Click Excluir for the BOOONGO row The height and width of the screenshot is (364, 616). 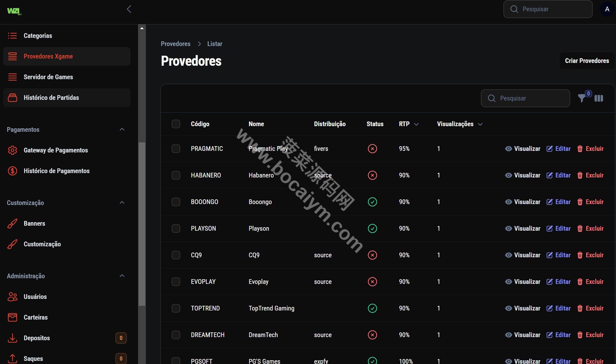(590, 202)
